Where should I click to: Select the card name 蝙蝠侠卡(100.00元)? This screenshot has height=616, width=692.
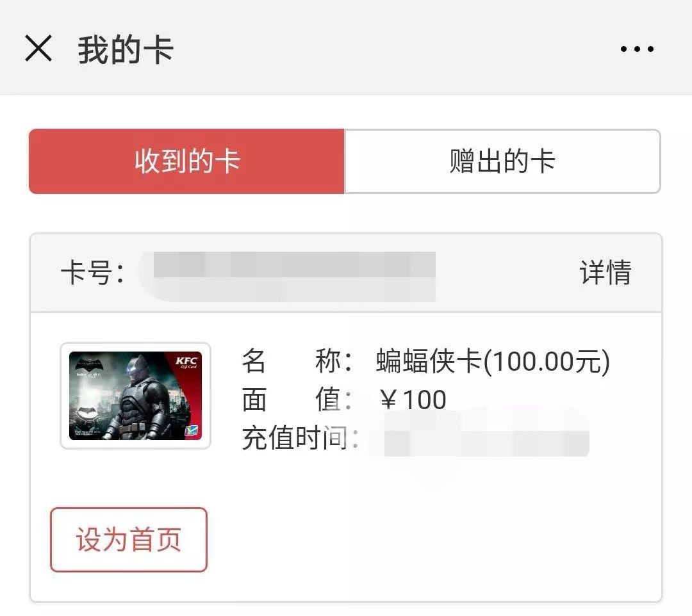(x=493, y=361)
